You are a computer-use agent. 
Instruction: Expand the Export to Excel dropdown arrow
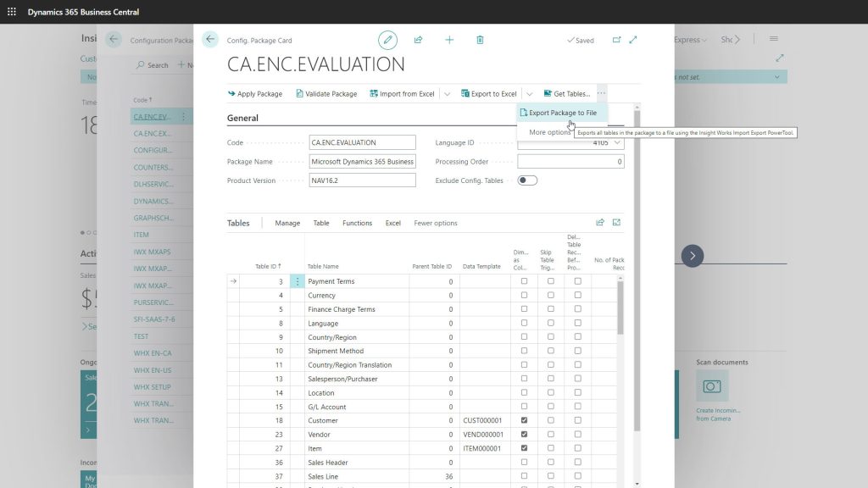528,93
